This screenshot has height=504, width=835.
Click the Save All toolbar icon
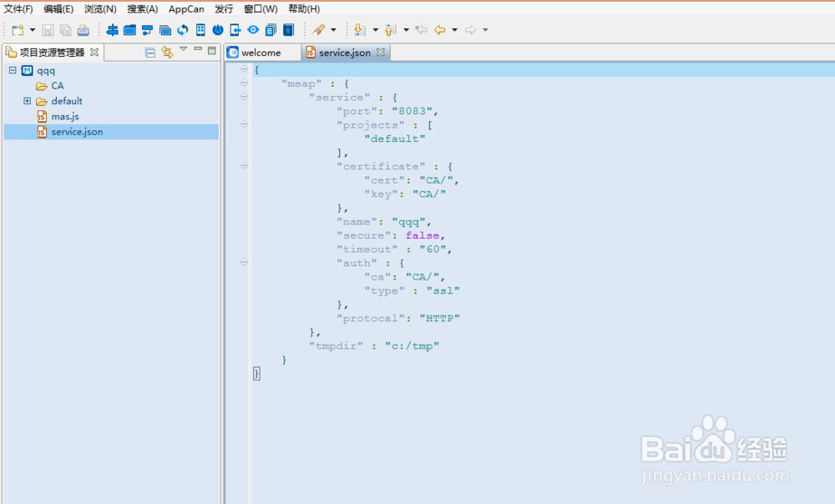coord(65,30)
